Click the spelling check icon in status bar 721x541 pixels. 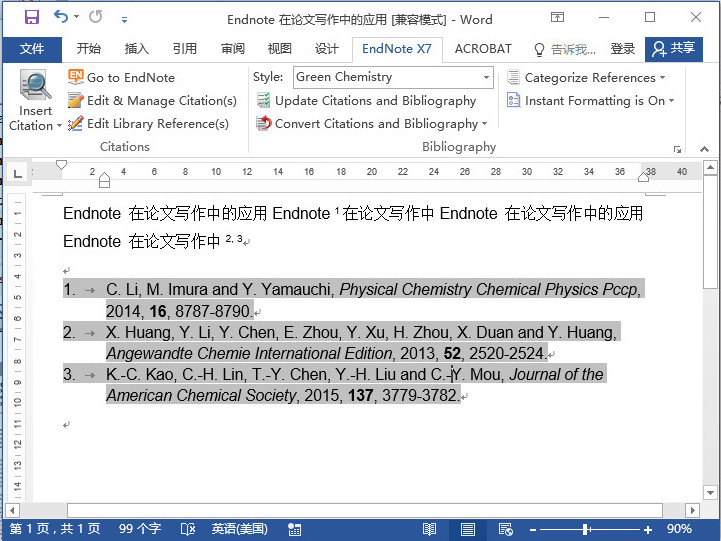[188, 530]
